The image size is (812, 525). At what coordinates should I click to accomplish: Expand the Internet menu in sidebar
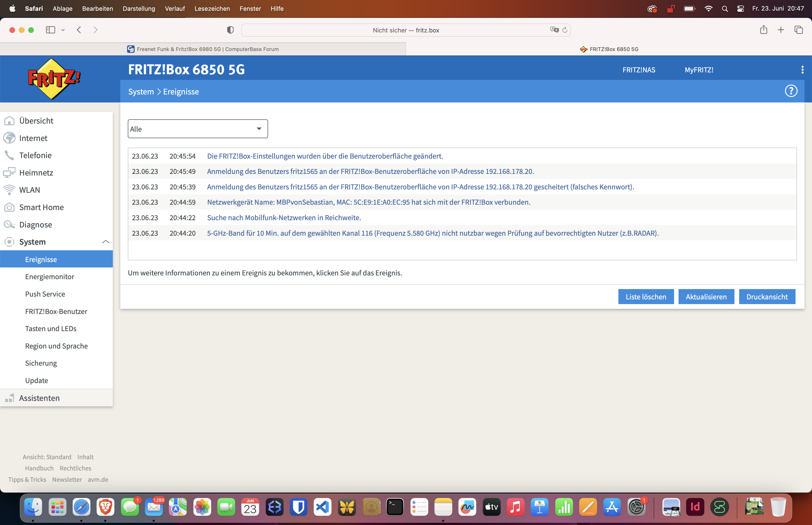pos(33,138)
